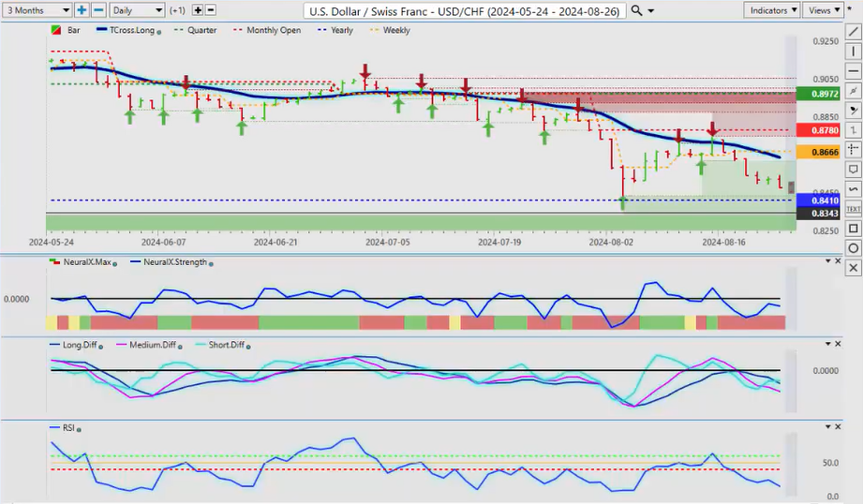The width and height of the screenshot is (863, 504).
Task: Pick the circle shape drawing tool
Action: [853, 248]
